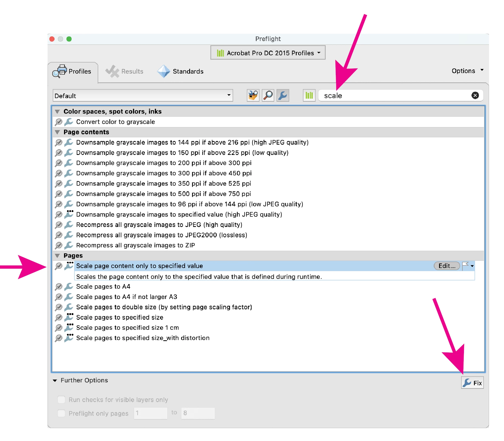Click wrench icon for Recompress grayscale images to ZIP
The width and height of the screenshot is (504, 441).
[x=69, y=245]
